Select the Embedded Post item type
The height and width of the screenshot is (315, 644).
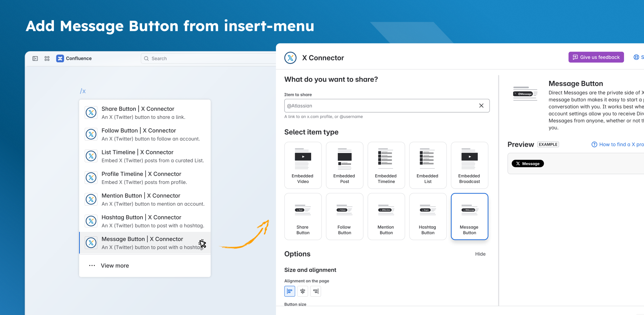345,165
